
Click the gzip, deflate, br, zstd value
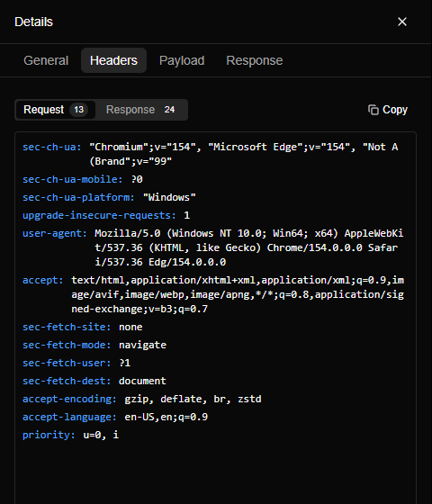(193, 400)
